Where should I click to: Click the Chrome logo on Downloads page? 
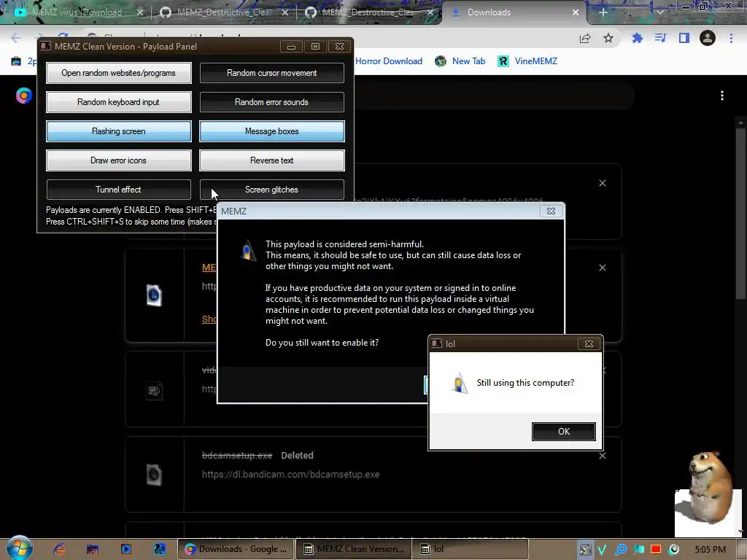coord(23,96)
